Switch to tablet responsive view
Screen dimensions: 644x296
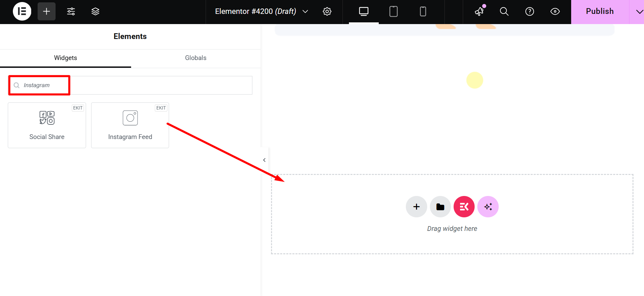point(393,12)
